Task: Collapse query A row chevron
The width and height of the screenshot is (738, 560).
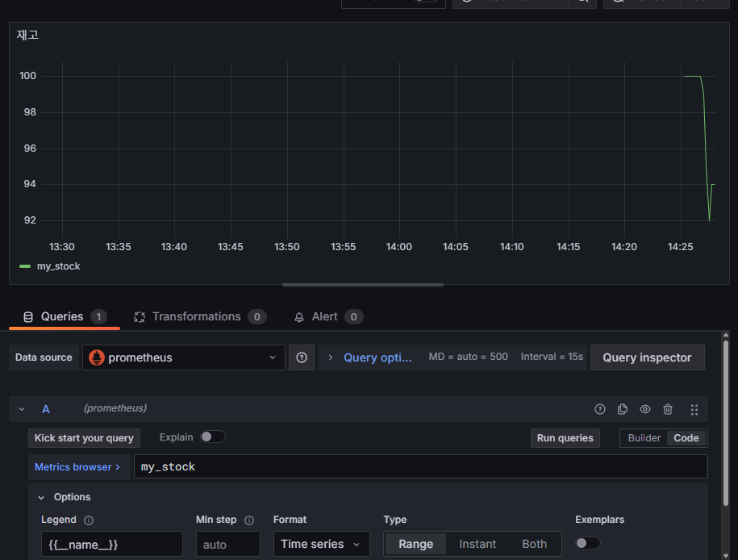Action: point(22,409)
